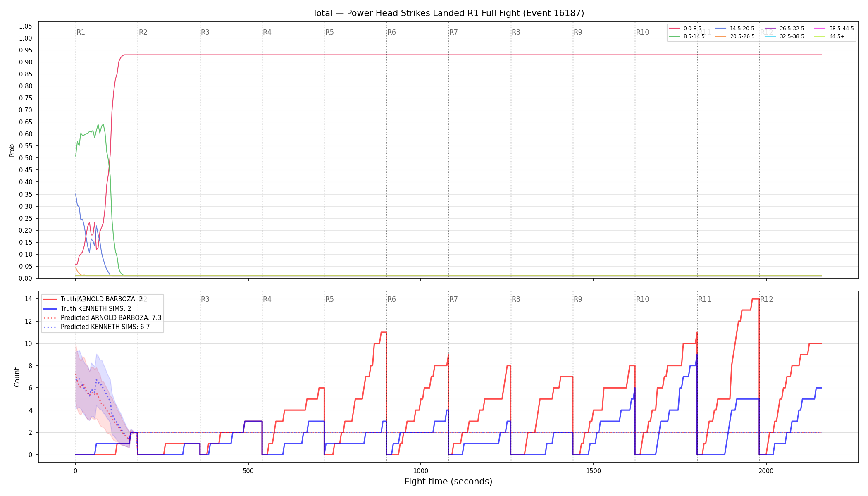Image resolution: width=868 pixels, height=496 pixels.
Task: Click the "8" tick on the Count axis
Action: pyautogui.click(x=30, y=366)
